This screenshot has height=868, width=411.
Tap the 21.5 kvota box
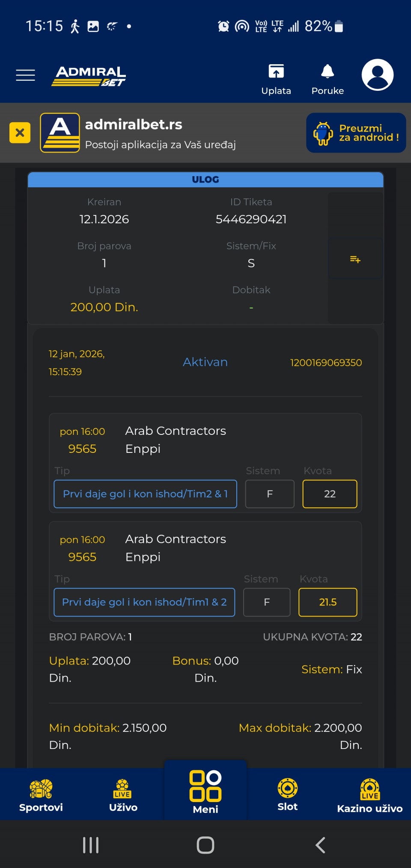click(328, 602)
